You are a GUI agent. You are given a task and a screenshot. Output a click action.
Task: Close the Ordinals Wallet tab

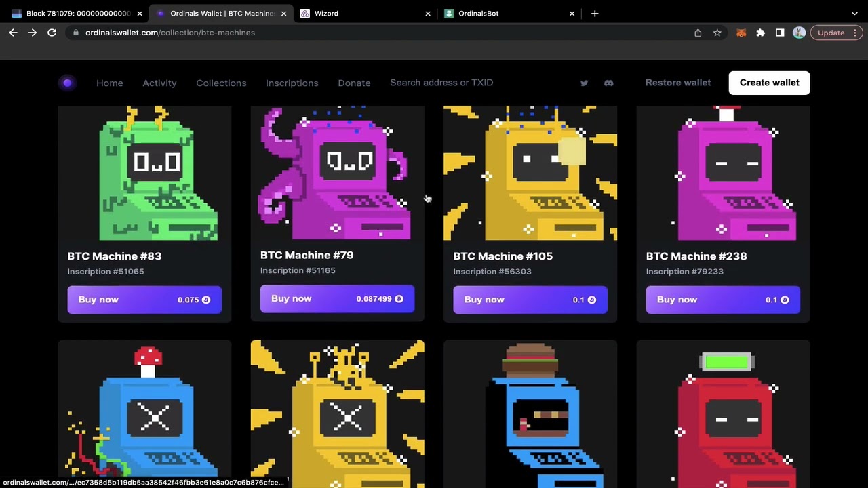[x=283, y=14]
